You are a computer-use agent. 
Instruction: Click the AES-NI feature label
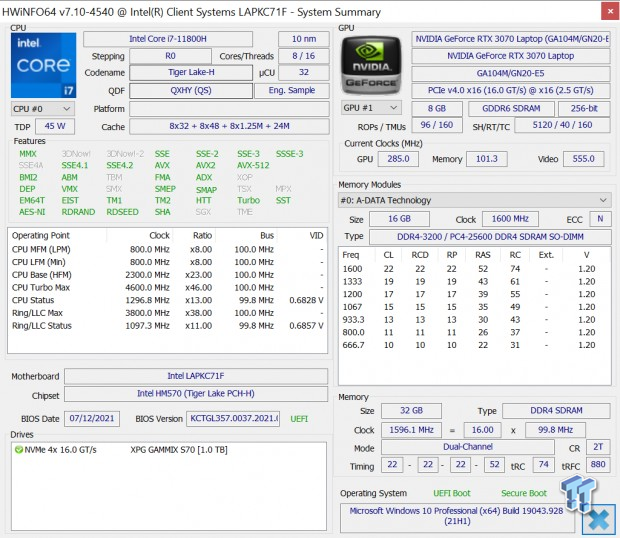click(32, 212)
